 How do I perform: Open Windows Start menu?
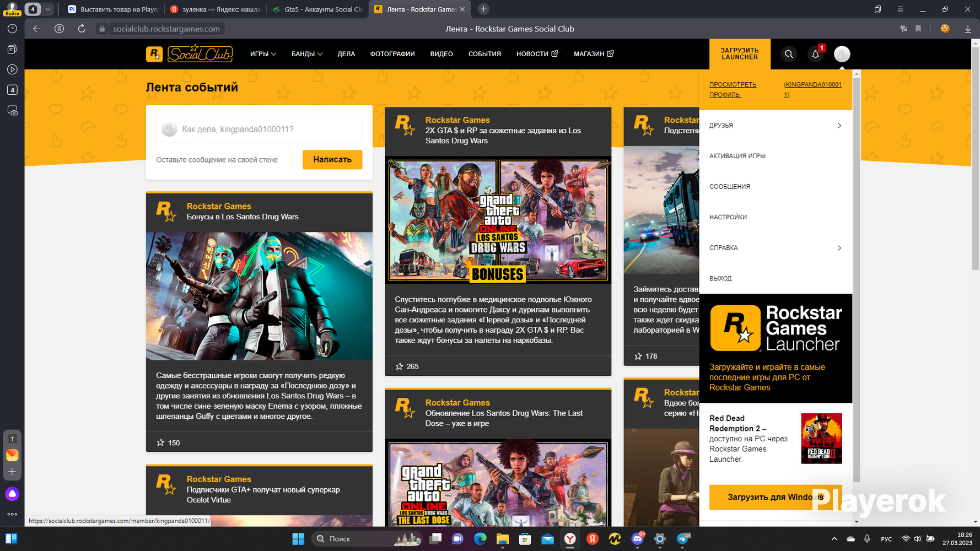(298, 538)
